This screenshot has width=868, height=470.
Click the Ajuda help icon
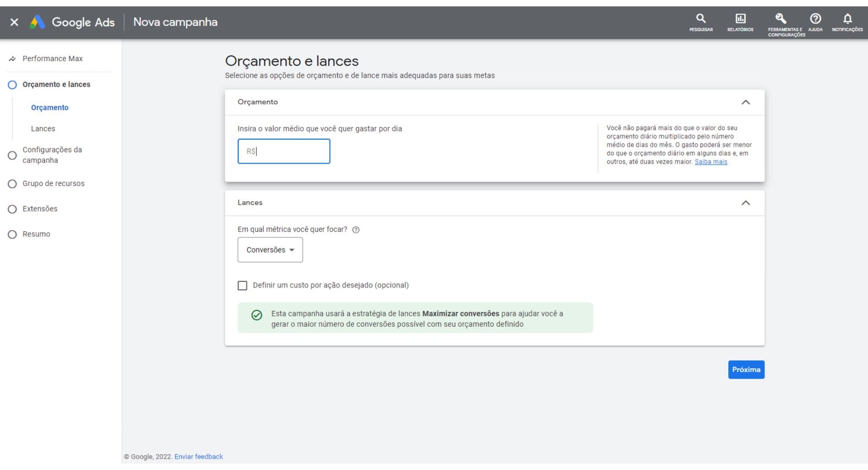815,19
